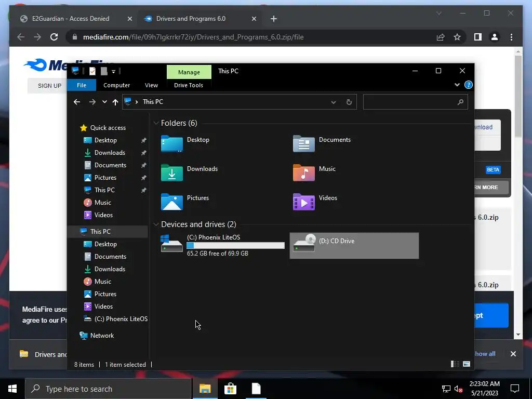Go back in File Explorer
The height and width of the screenshot is (399, 532).
tap(77, 102)
